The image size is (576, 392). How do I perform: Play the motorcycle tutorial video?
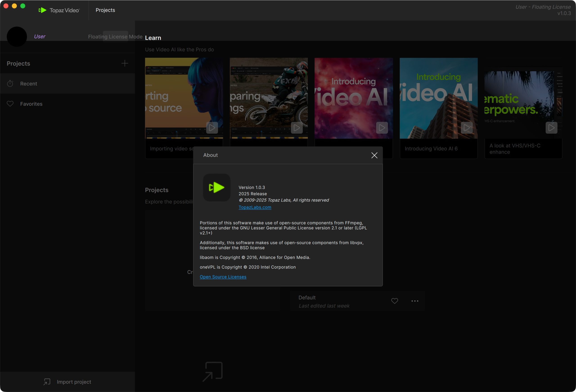297,128
